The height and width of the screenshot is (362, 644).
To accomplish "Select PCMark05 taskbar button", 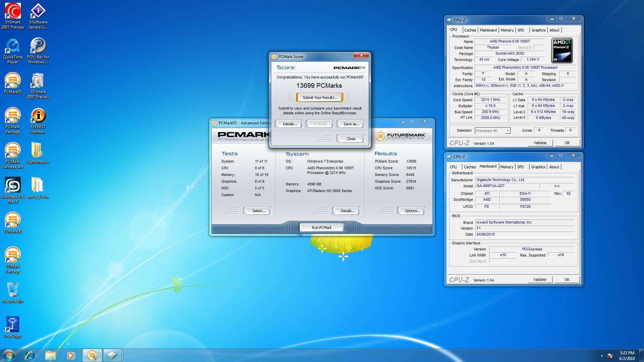I will coord(92,356).
